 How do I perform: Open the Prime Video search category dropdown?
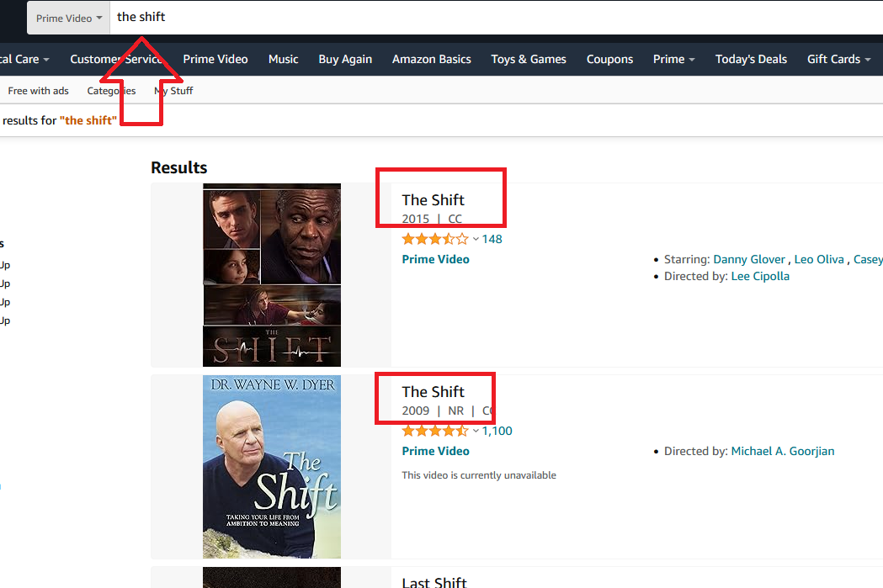click(x=69, y=18)
